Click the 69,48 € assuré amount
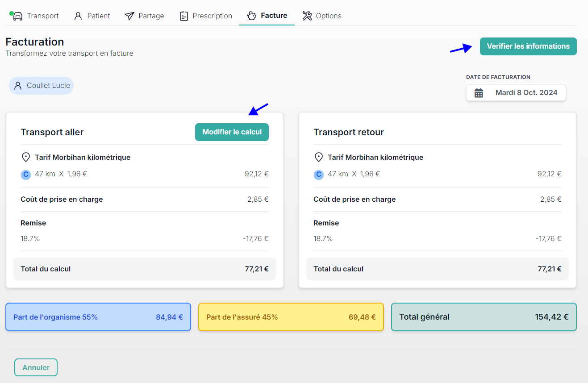 click(362, 317)
